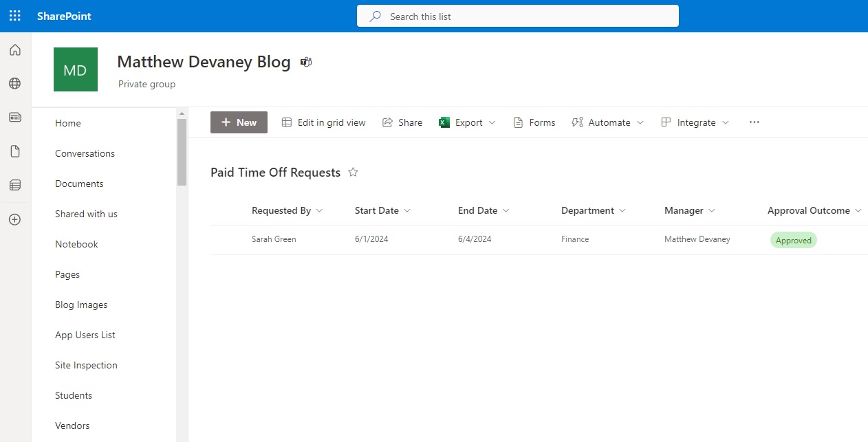Open Conversations in site navigation
Viewport: 868px width, 442px height.
[85, 153]
